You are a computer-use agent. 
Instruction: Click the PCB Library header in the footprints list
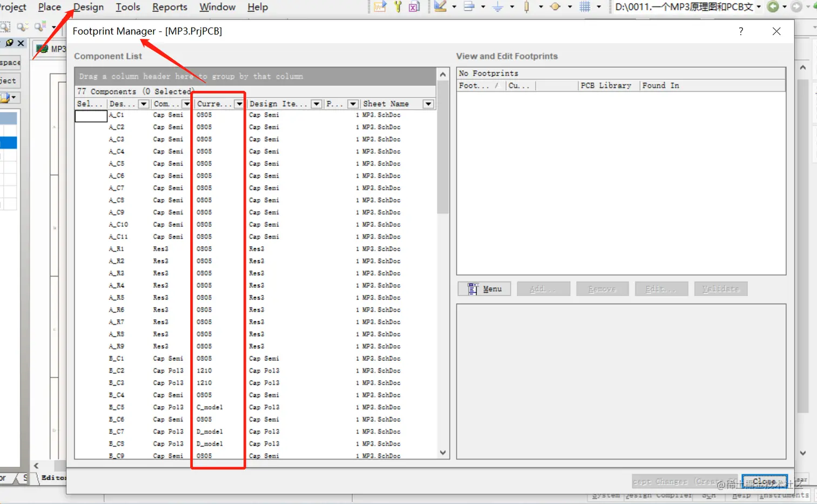pyautogui.click(x=609, y=85)
